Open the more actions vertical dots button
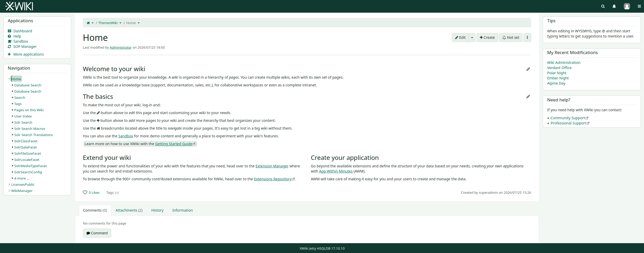Viewport: 644px width, 253px height. click(527, 38)
